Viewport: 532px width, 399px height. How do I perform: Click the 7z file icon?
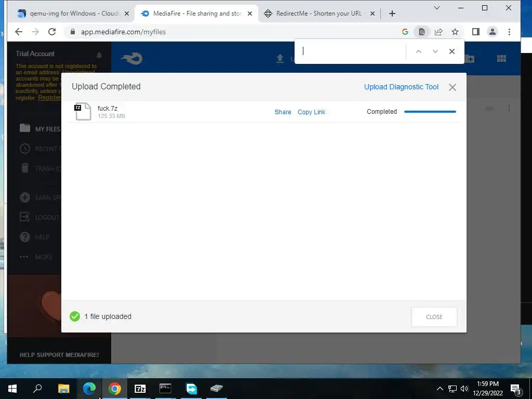click(83, 112)
